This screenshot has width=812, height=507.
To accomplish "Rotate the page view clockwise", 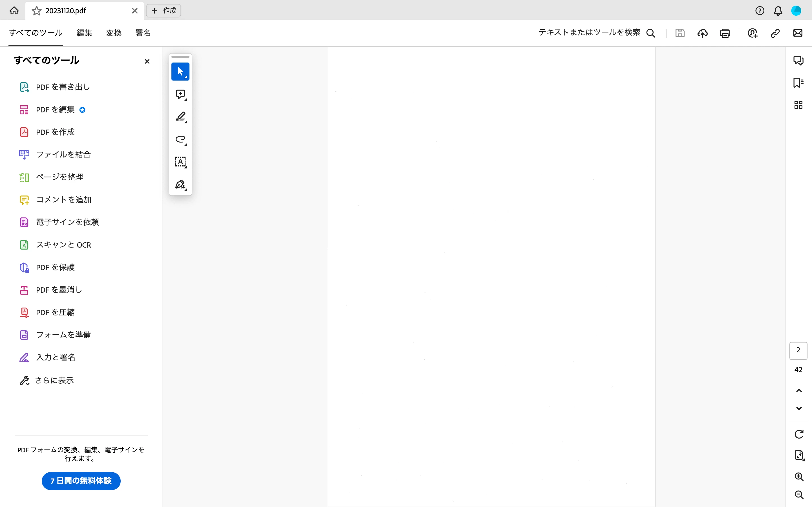I will click(x=798, y=434).
